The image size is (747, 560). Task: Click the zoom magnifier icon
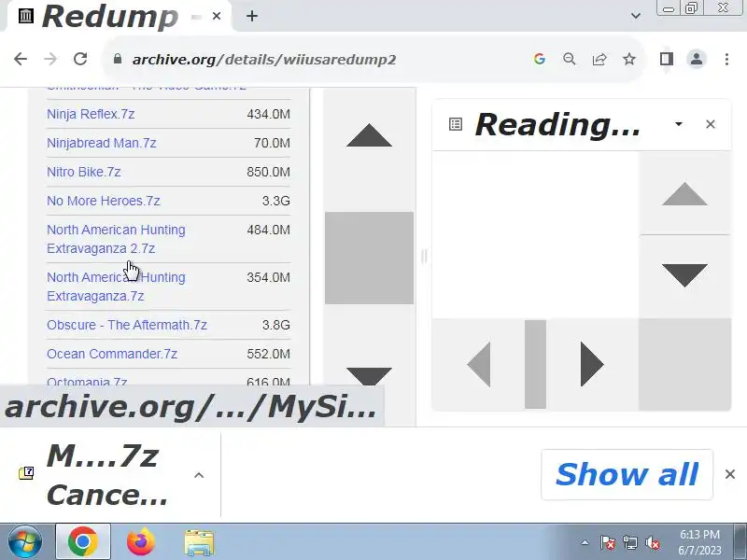[570, 59]
